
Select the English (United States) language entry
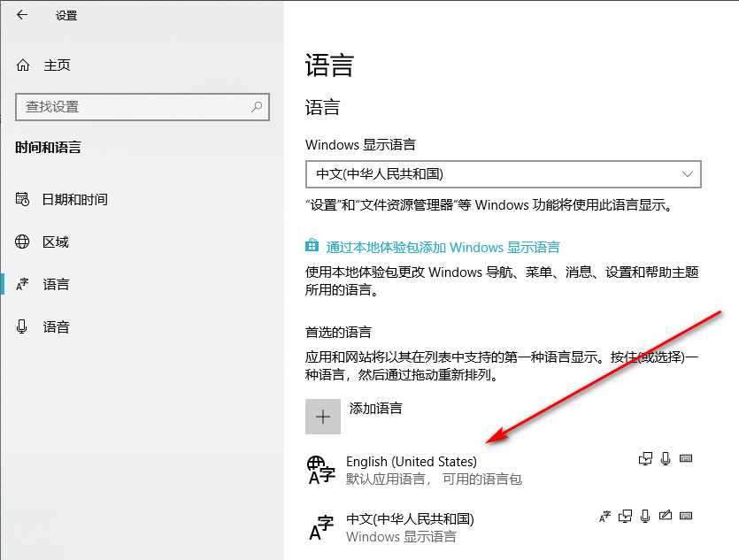pos(502,470)
